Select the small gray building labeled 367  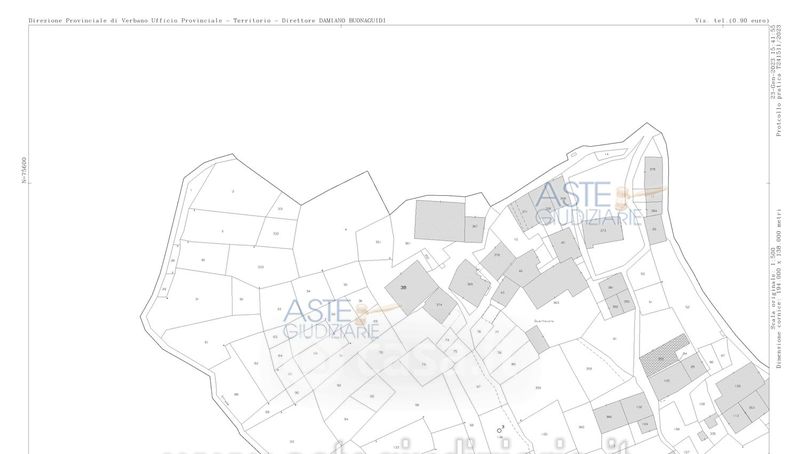(x=476, y=229)
